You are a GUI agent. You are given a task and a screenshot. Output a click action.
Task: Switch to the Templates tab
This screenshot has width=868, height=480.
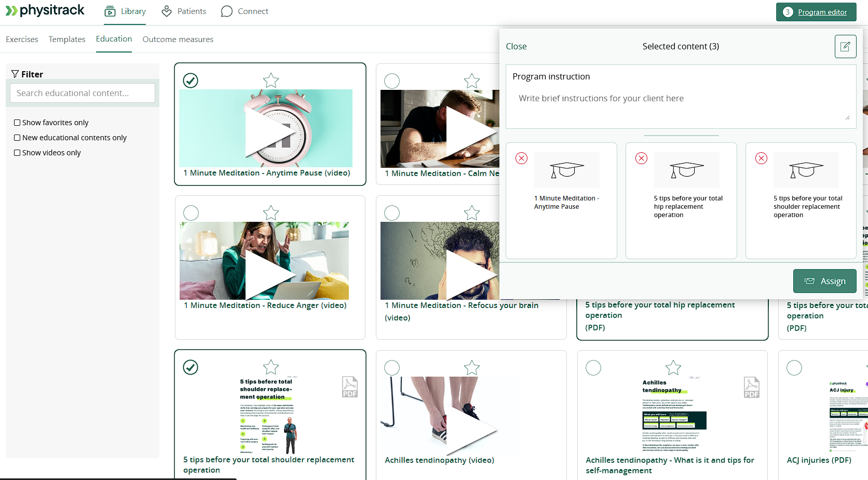(67, 39)
